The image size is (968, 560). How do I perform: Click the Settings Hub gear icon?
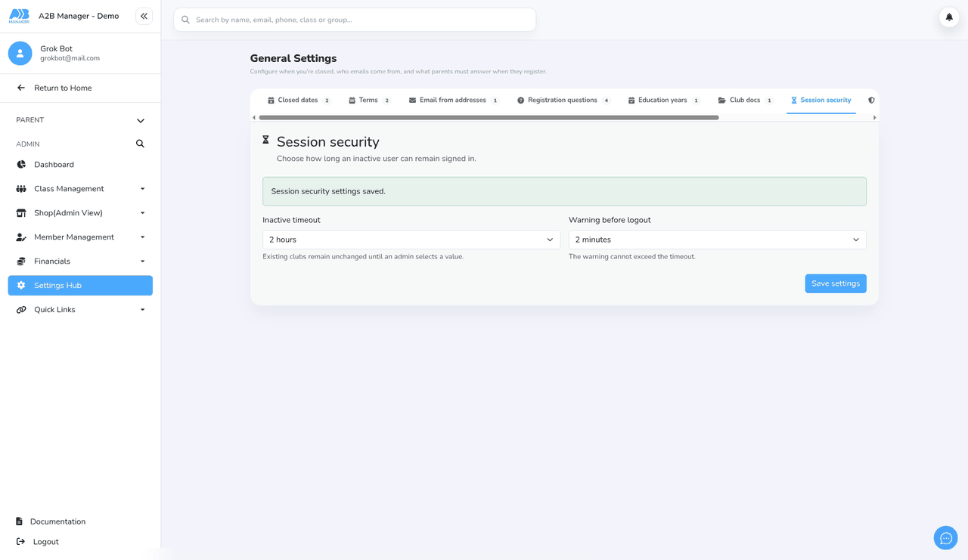[x=21, y=286]
